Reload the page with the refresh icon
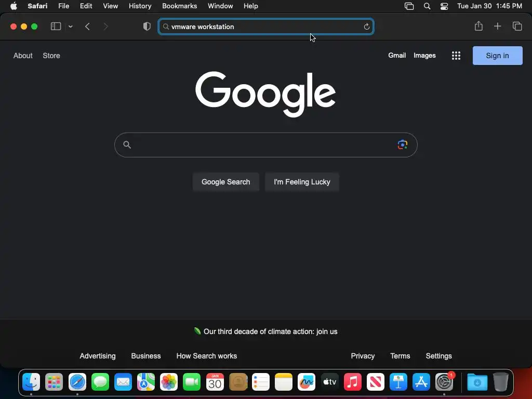Screen dimensions: 532x399 click(x=366, y=26)
